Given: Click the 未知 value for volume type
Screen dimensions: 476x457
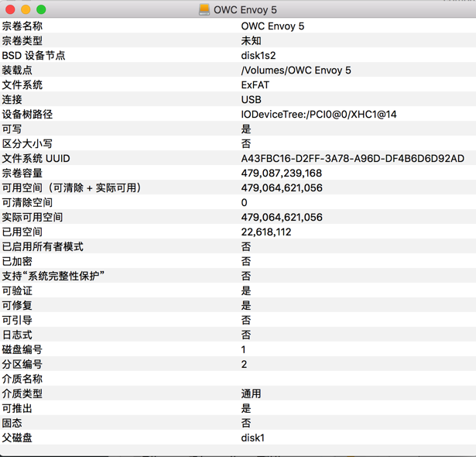Looking at the screenshot, I should click(x=251, y=41).
